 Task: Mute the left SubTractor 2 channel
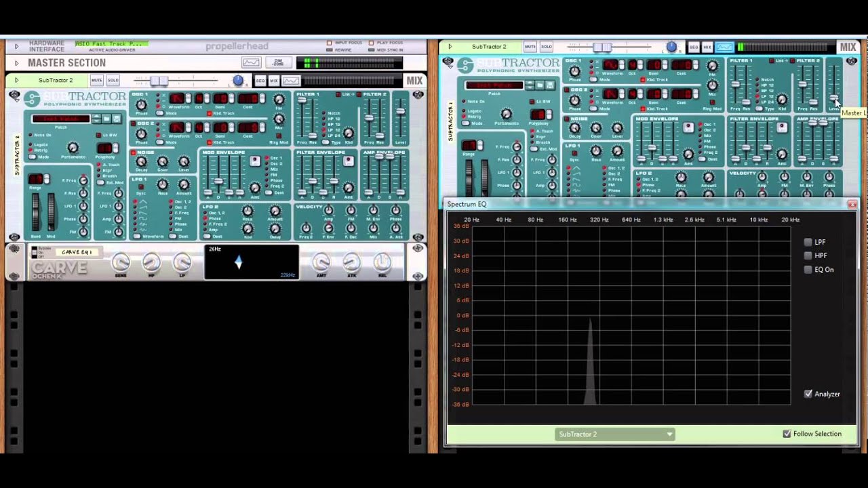[x=96, y=80]
